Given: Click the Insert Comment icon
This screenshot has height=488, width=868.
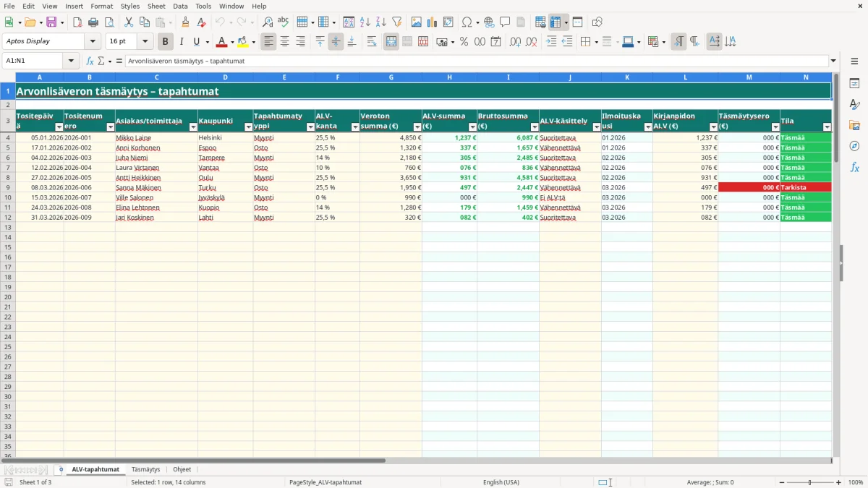Looking at the screenshot, I should point(505,22).
